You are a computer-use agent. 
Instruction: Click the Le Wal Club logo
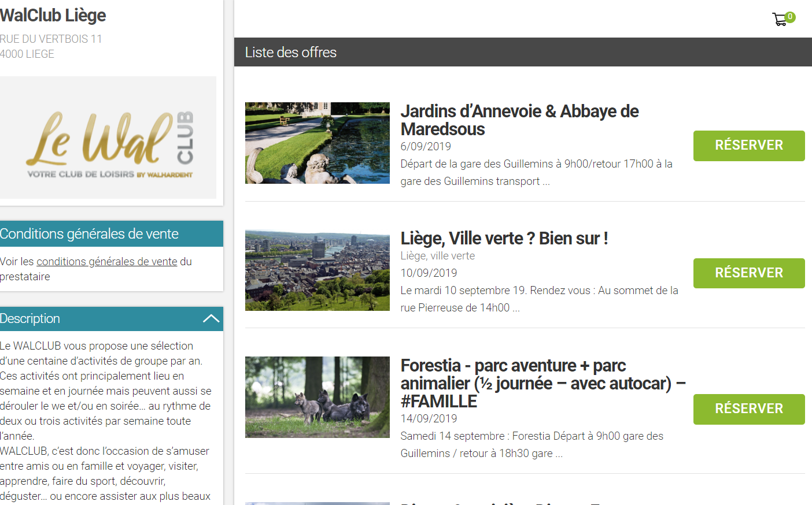coord(109,139)
